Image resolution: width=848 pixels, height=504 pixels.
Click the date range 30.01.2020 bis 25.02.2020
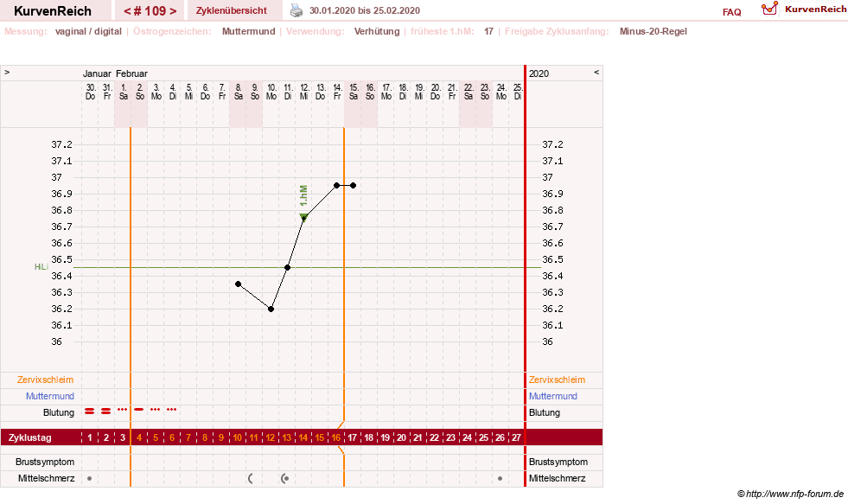click(x=365, y=11)
